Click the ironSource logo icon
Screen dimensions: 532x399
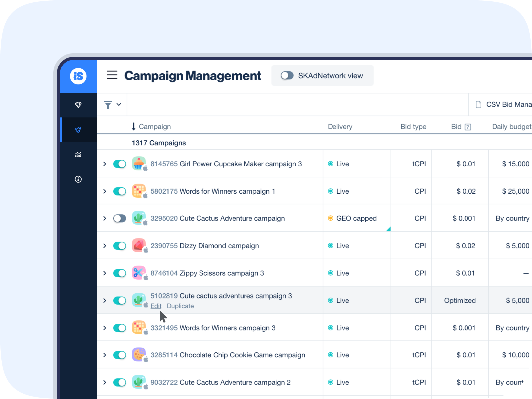coord(78,76)
